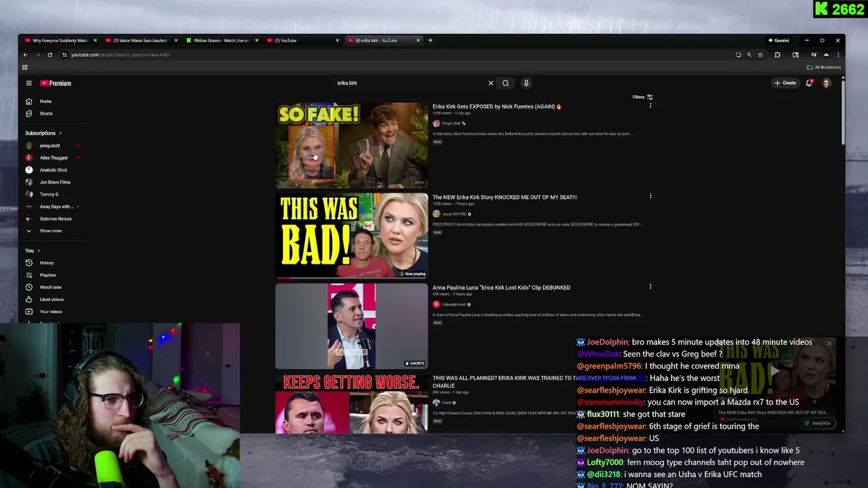Run search with the magnifier button
The image size is (868, 488).
point(505,83)
